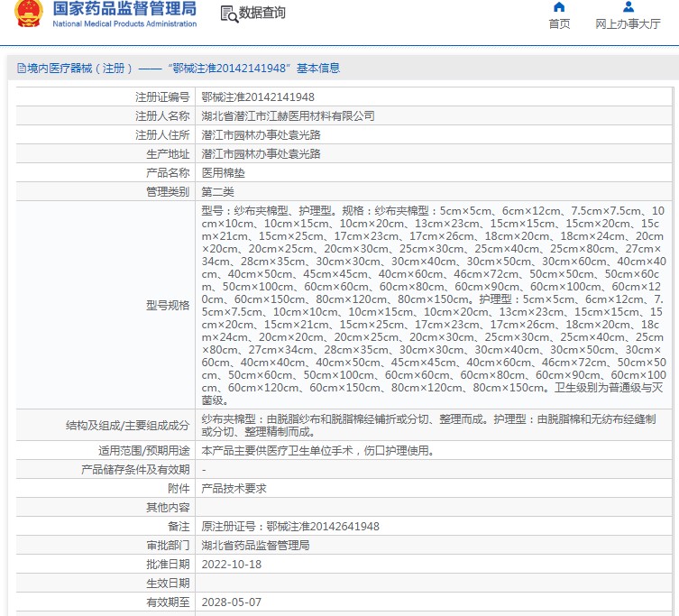The width and height of the screenshot is (679, 616).
Task: Click the expiry date 2028-05-07
Action: tap(231, 602)
